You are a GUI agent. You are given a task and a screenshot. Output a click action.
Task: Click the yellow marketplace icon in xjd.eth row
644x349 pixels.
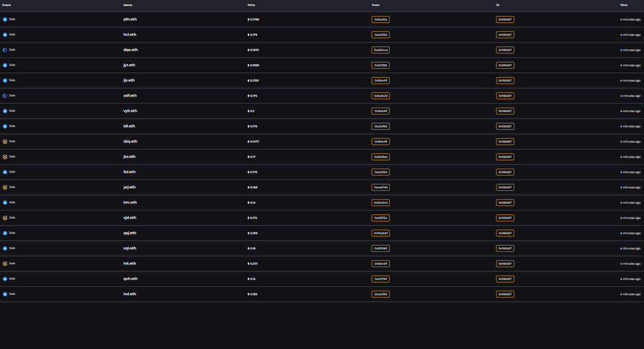point(5,218)
